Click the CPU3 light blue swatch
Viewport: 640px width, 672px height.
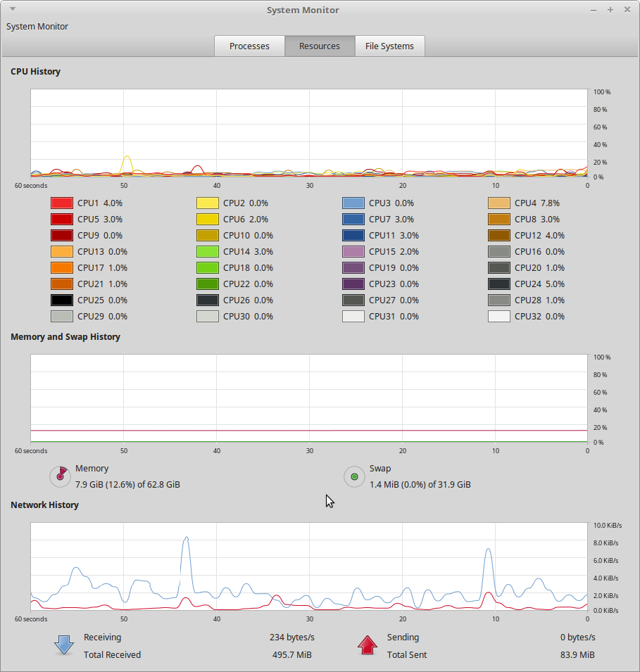click(x=353, y=203)
